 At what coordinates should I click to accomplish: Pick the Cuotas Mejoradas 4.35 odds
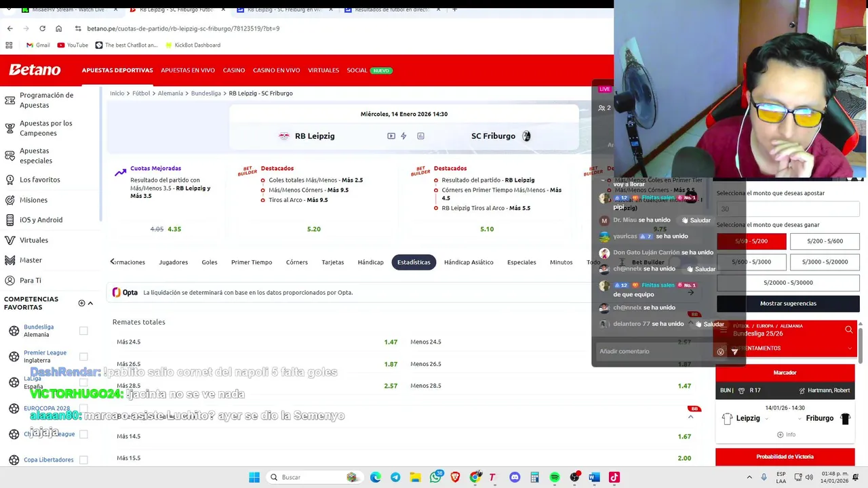click(174, 229)
